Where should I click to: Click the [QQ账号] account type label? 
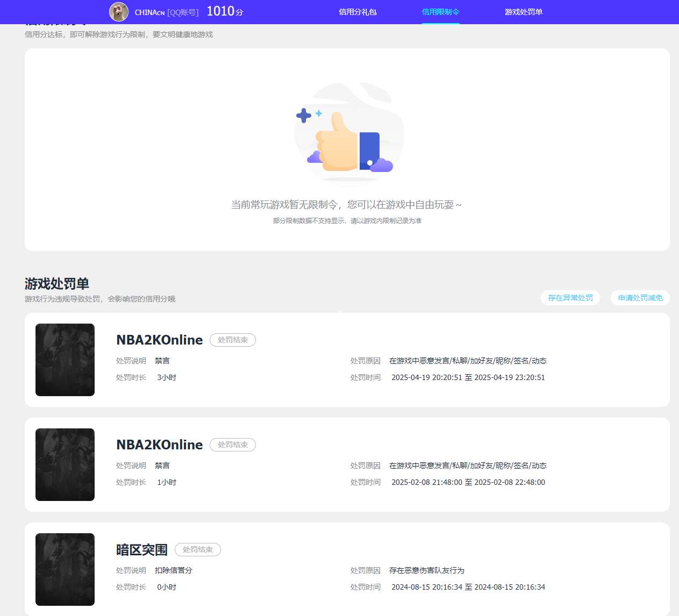pyautogui.click(x=182, y=11)
